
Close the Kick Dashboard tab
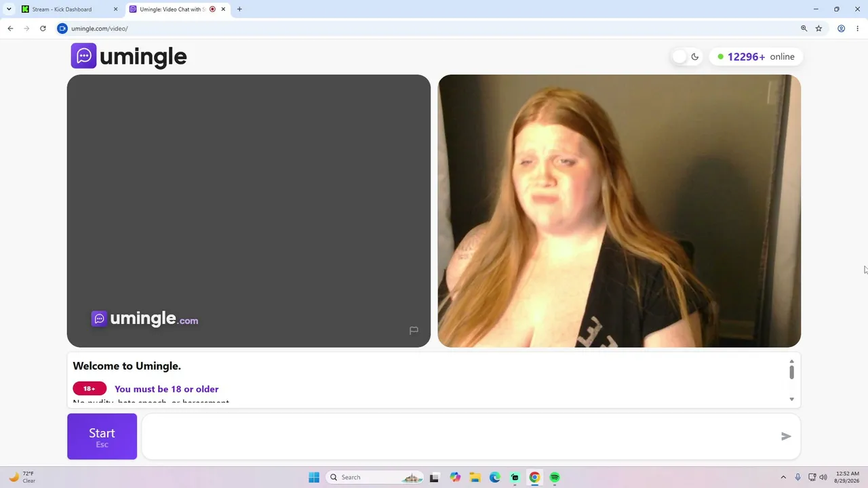115,9
